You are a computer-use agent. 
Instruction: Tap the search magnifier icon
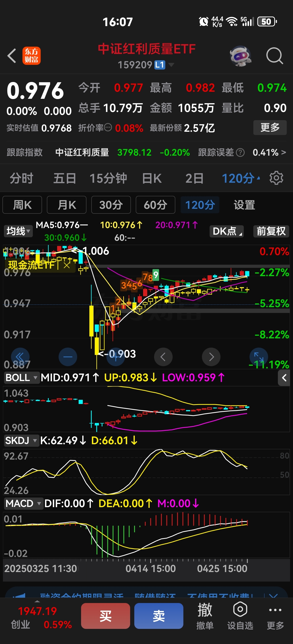point(274,56)
